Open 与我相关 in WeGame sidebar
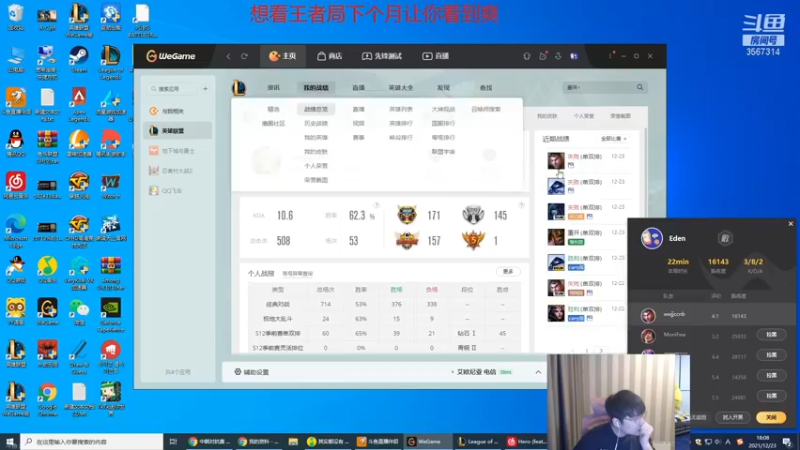The width and height of the screenshot is (800, 450). coord(177,111)
